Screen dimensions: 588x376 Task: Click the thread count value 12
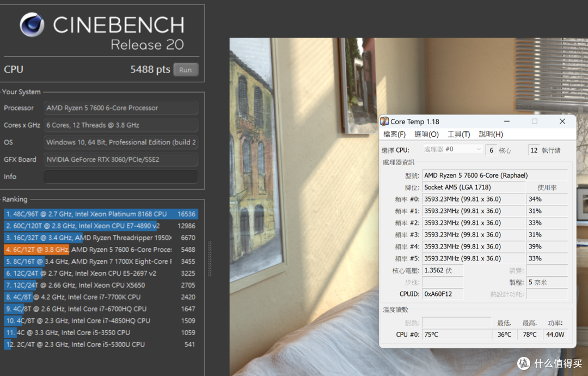click(534, 150)
